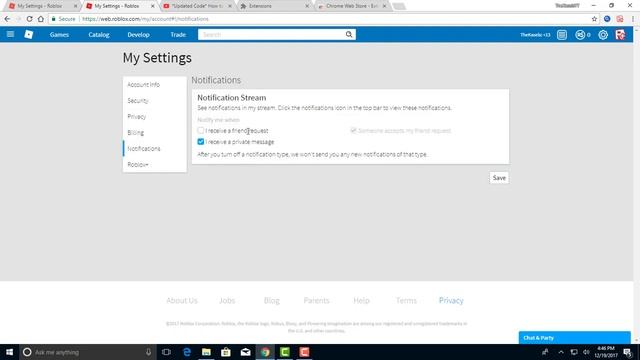Open the Develop menu
This screenshot has height=360, width=640.
138,35
